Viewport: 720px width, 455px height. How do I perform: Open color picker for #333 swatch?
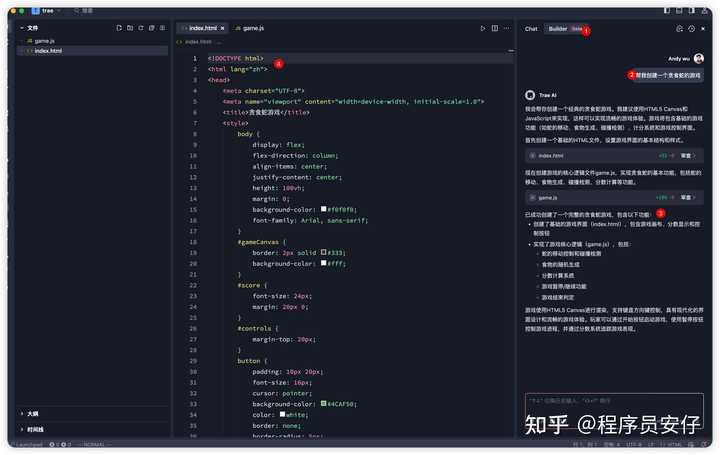click(323, 252)
